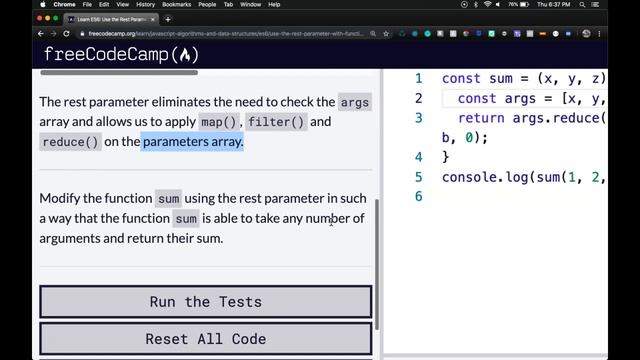Viewport: 640px width, 360px height.
Task: Click the browser back arrow
Action: (x=41, y=34)
